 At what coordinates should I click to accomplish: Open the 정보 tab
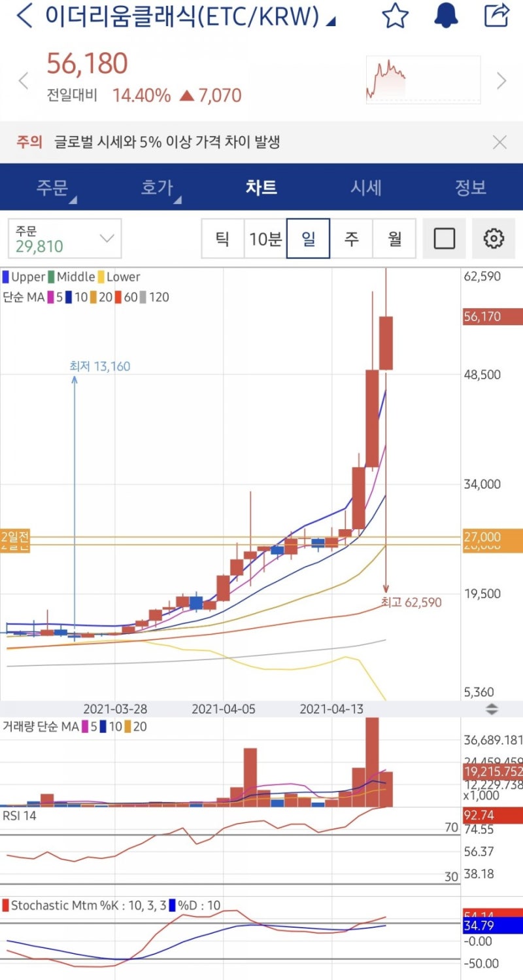(470, 188)
